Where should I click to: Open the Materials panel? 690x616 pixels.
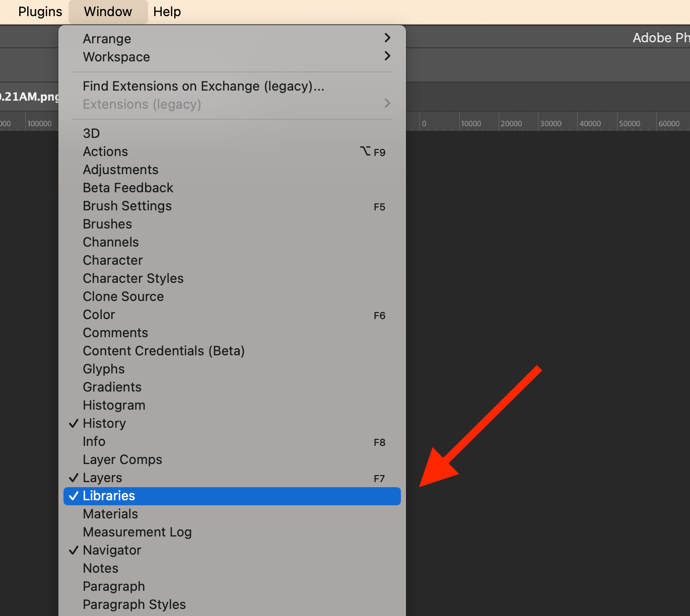point(232,514)
